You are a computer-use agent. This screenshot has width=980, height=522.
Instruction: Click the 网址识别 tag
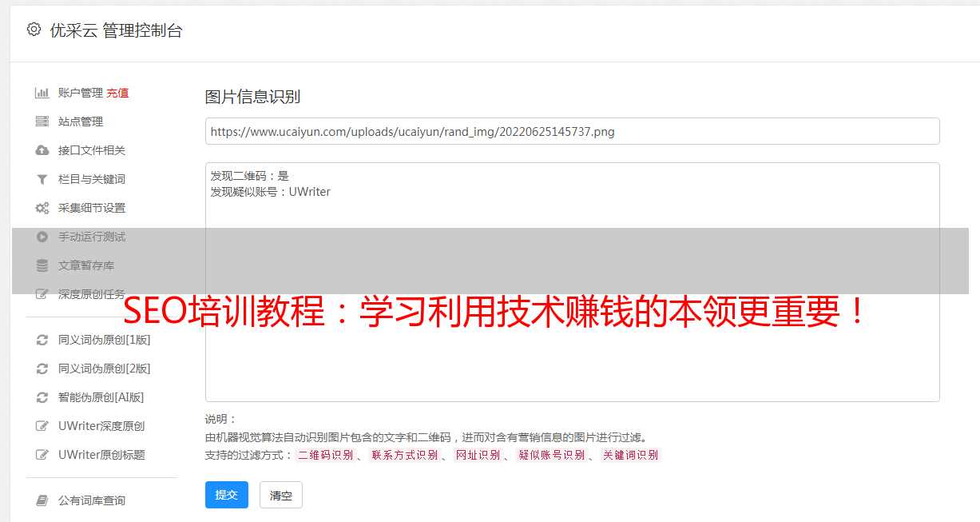(x=478, y=455)
